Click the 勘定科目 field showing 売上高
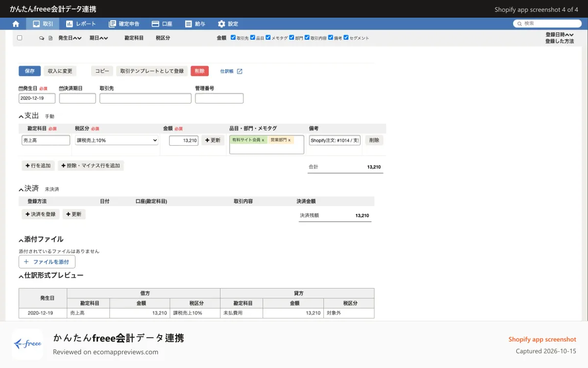The width and height of the screenshot is (588, 368). click(46, 140)
